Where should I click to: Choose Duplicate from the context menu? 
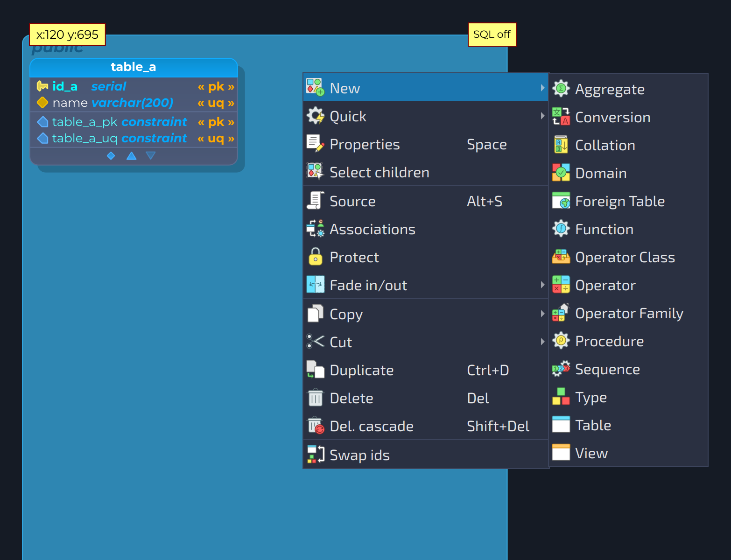point(426,370)
